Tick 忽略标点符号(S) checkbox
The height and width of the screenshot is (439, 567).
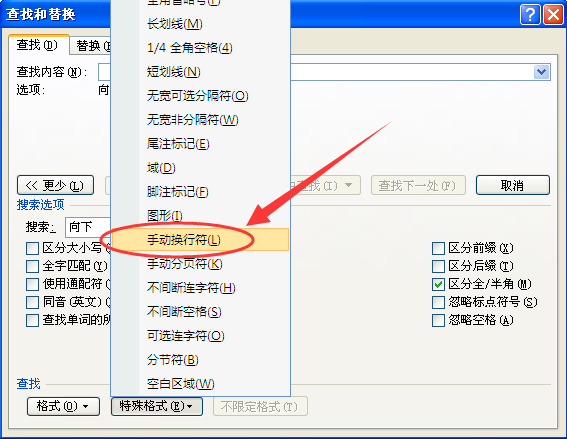click(x=438, y=302)
